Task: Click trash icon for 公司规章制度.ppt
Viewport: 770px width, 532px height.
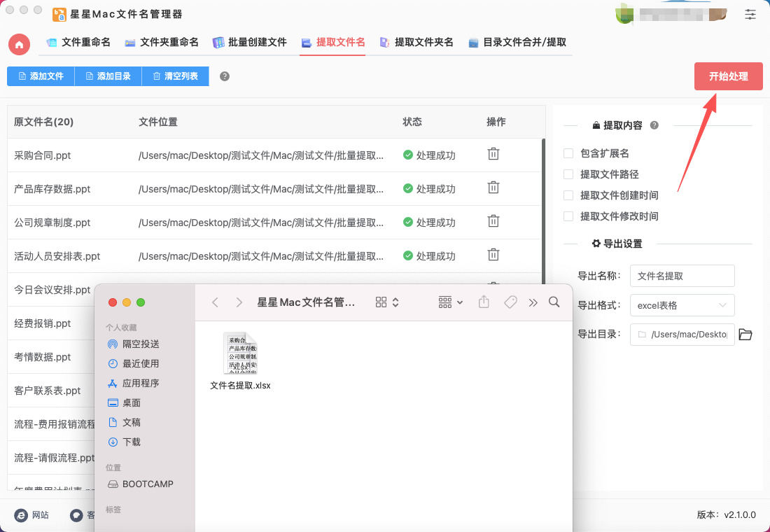Action: pyautogui.click(x=493, y=221)
